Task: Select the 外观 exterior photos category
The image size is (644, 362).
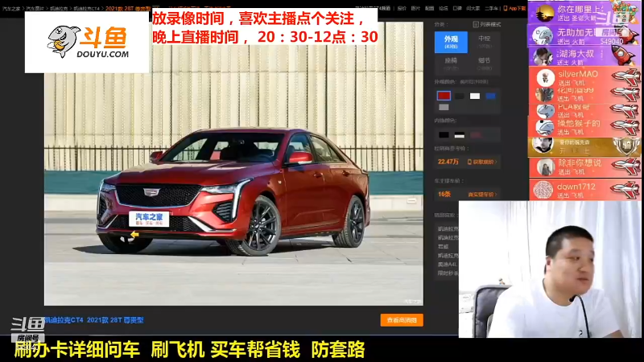Action: pos(451,43)
